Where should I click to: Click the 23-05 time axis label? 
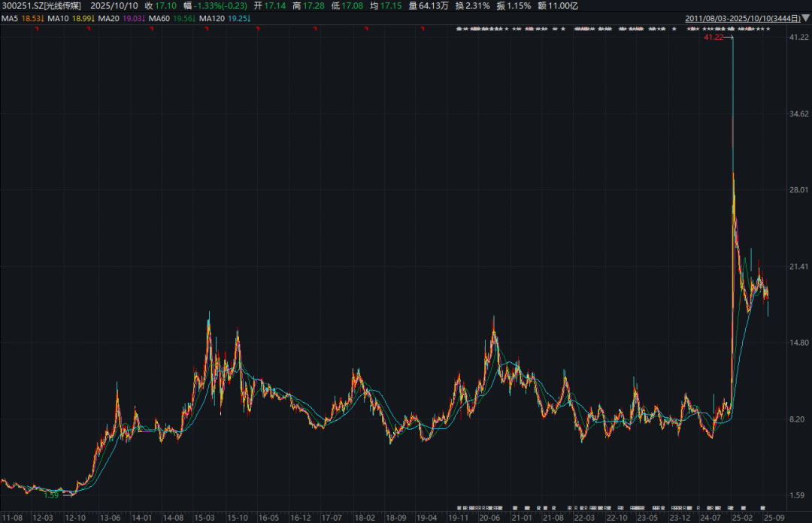647,518
